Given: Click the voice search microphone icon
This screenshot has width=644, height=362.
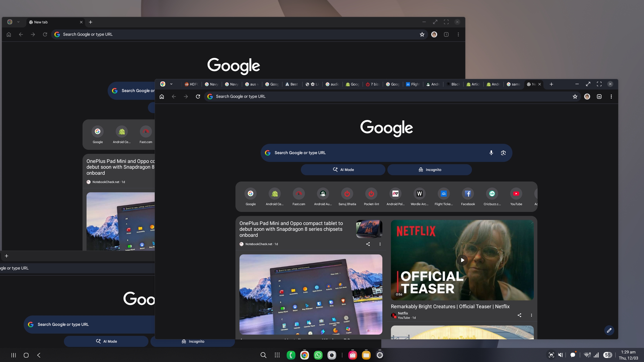Looking at the screenshot, I should [491, 153].
